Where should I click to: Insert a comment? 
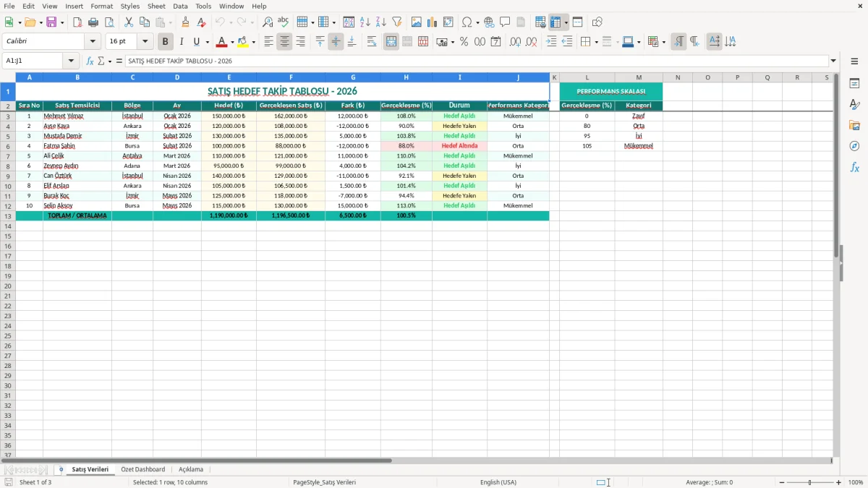[505, 22]
